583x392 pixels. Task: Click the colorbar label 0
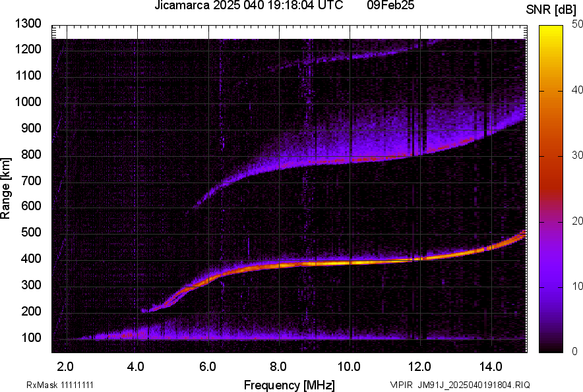(575, 350)
